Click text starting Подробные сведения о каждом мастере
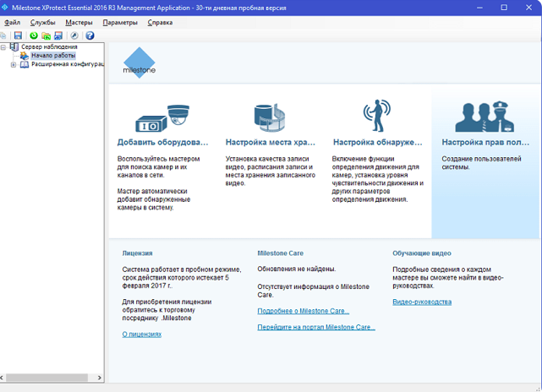 448,277
